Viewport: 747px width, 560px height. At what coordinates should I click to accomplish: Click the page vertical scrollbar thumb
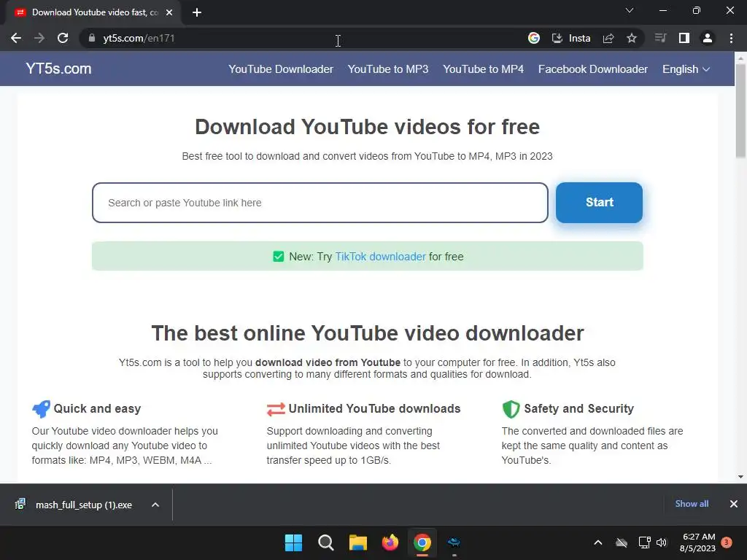(740, 109)
